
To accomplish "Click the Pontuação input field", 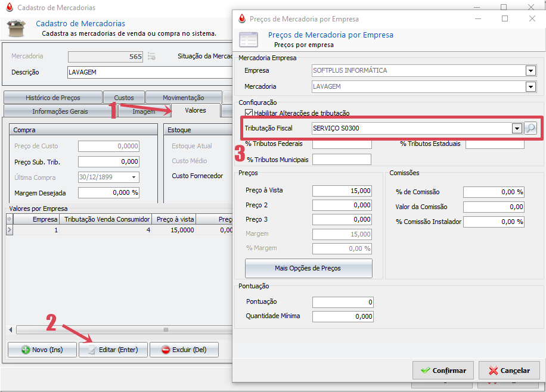I will (x=343, y=302).
